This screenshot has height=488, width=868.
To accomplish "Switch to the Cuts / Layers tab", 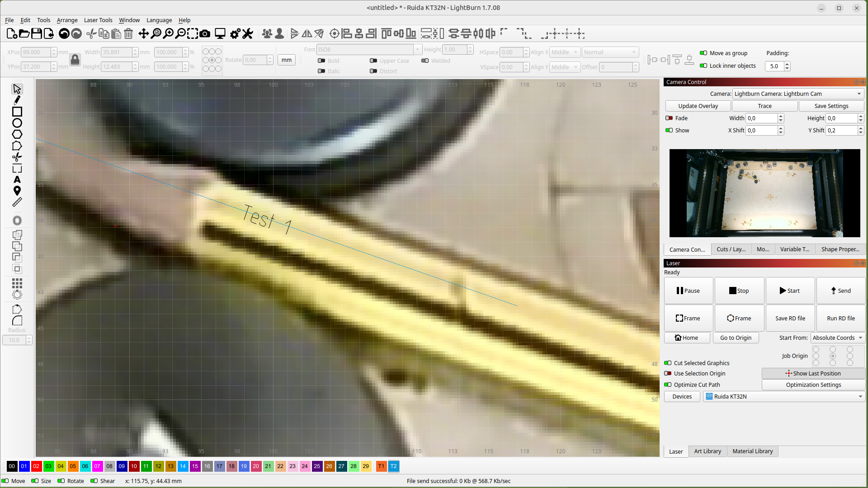I will coord(731,249).
